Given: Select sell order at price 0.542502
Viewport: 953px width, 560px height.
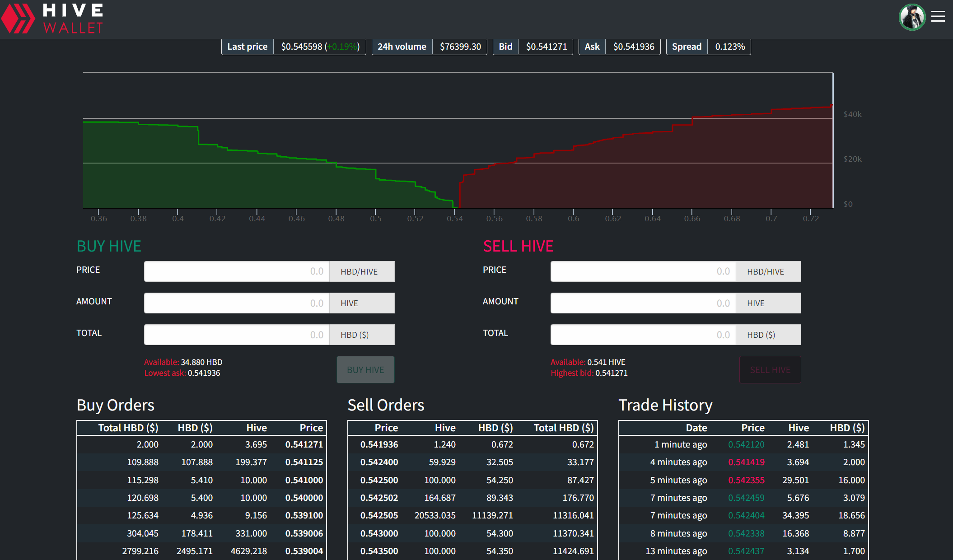Looking at the screenshot, I should click(x=472, y=498).
